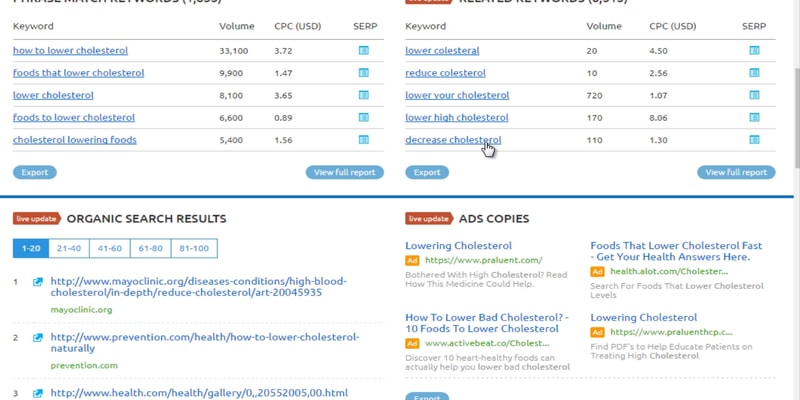
Task: Click external link icon beside prevention.com result
Action: click(38, 338)
